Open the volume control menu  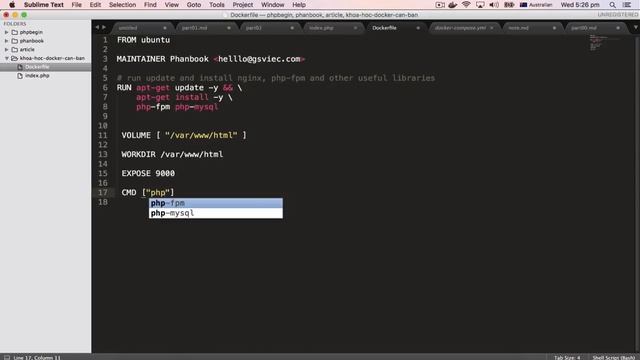[x=493, y=5]
